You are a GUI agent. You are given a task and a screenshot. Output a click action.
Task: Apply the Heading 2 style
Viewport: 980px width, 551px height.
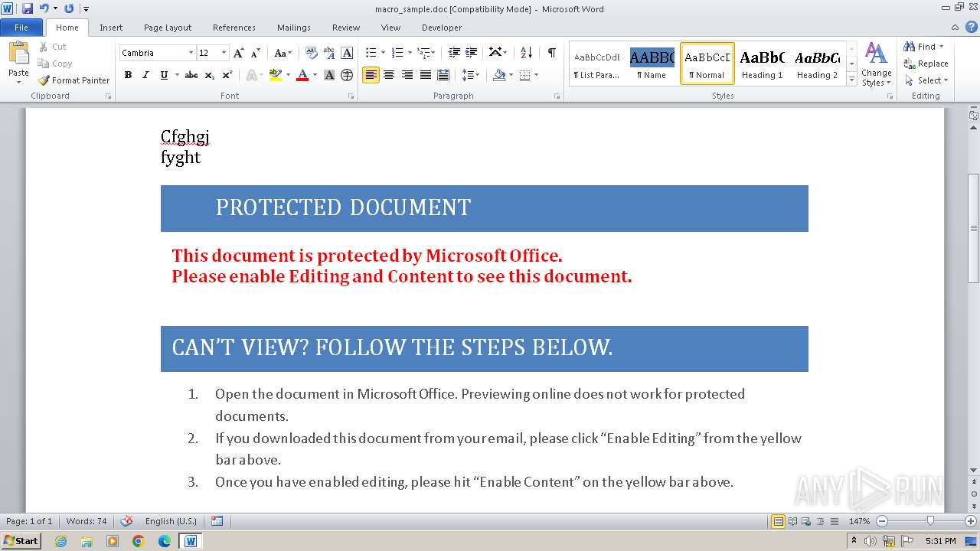pos(817,64)
